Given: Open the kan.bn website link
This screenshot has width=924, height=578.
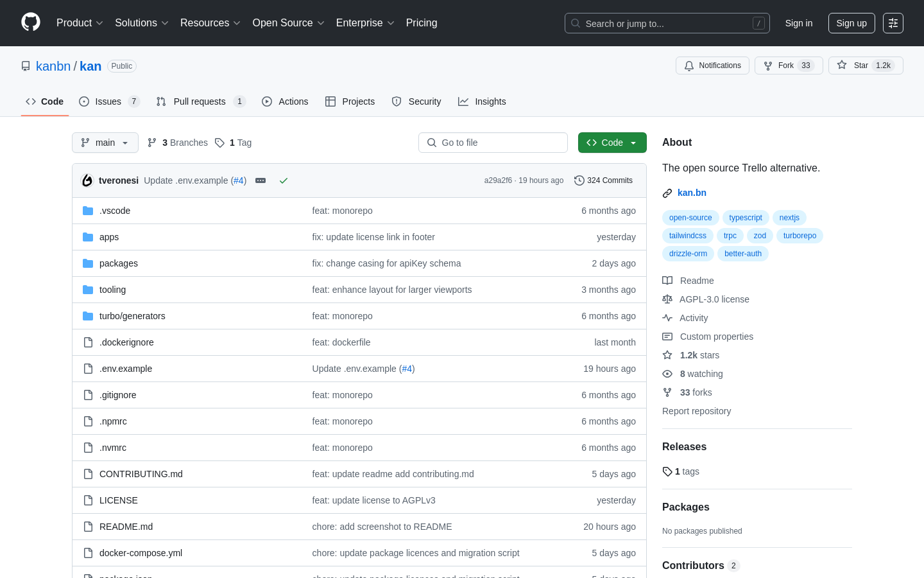Looking at the screenshot, I should click(692, 193).
